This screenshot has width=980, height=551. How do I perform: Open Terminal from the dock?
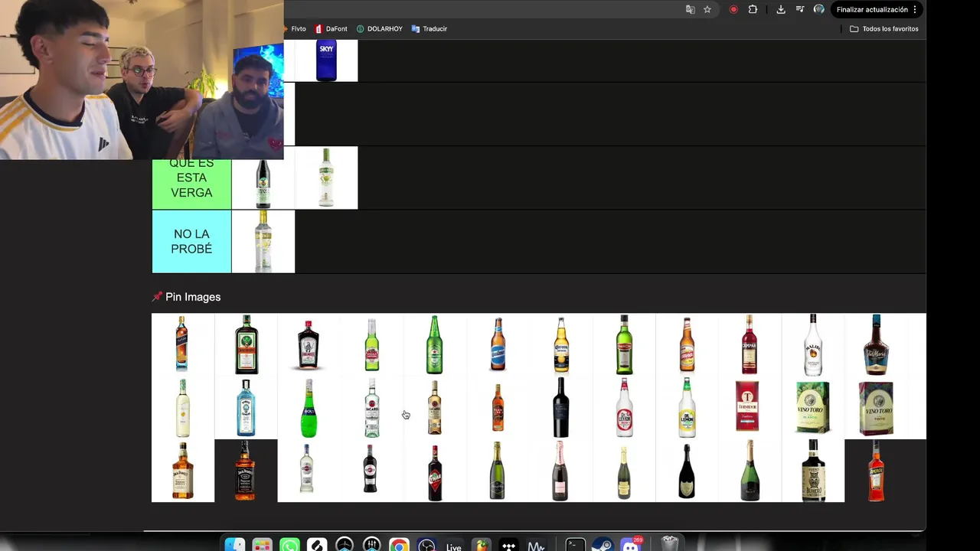(575, 544)
